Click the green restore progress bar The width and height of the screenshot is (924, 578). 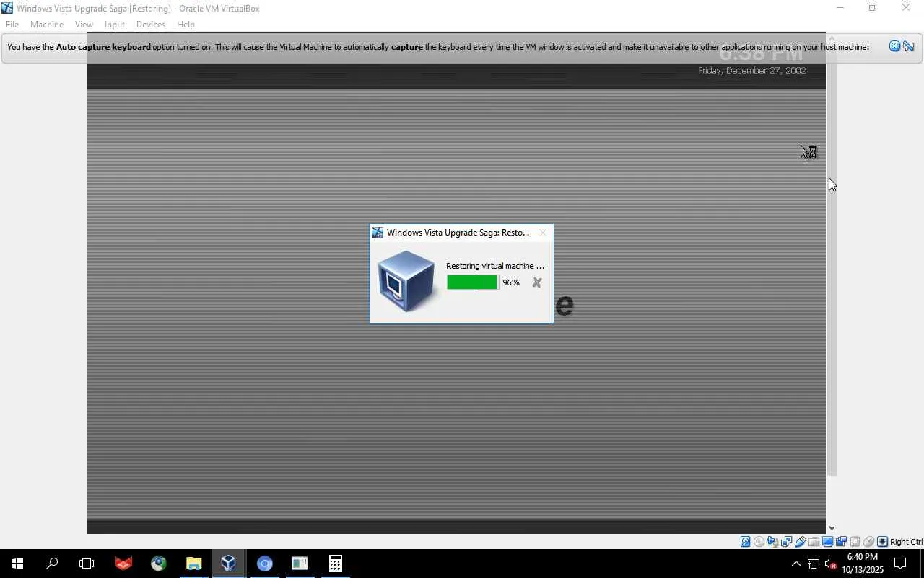click(x=472, y=282)
